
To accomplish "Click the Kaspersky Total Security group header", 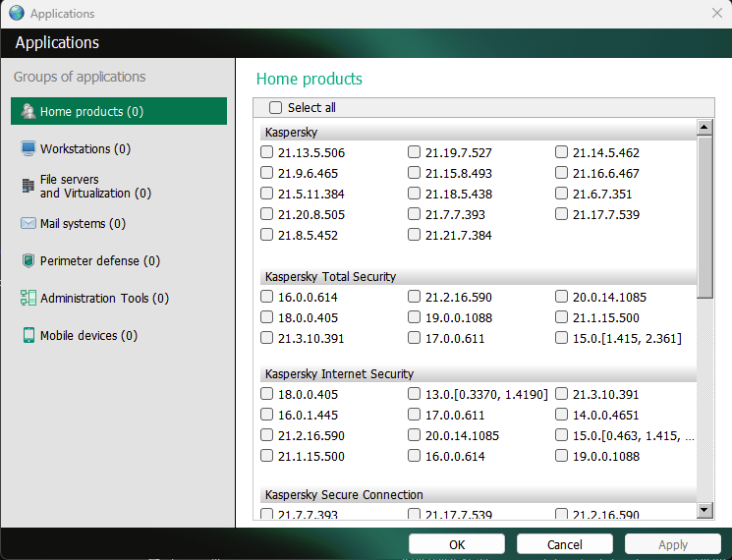I will pos(479,277).
